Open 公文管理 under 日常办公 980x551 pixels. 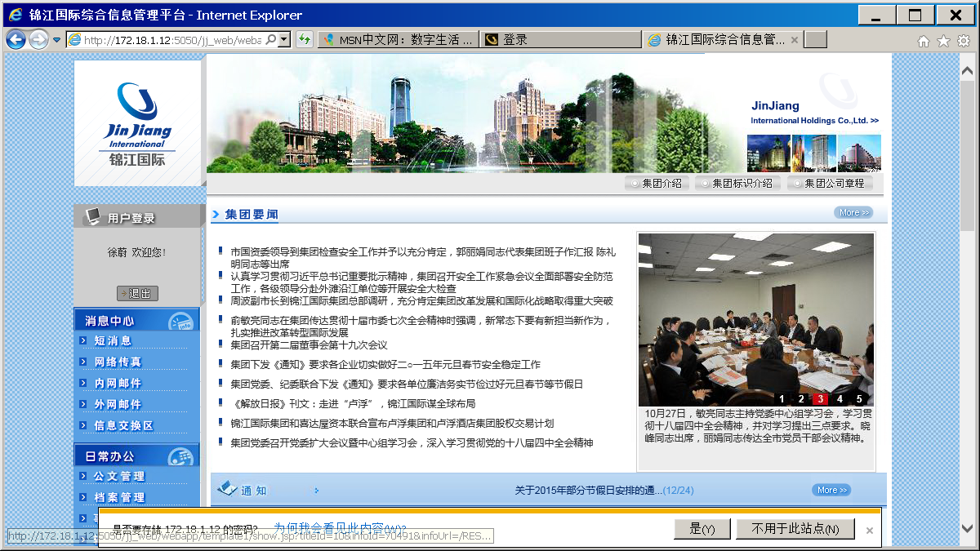118,476
